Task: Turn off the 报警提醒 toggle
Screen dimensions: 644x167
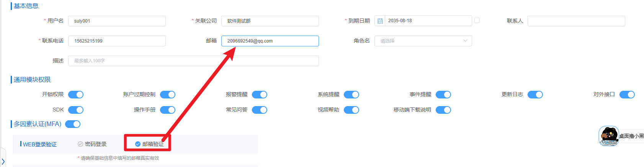Action: (260, 95)
